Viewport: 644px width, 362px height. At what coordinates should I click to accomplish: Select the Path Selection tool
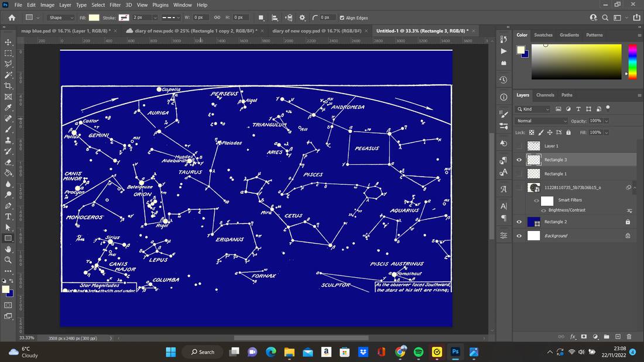(x=8, y=227)
